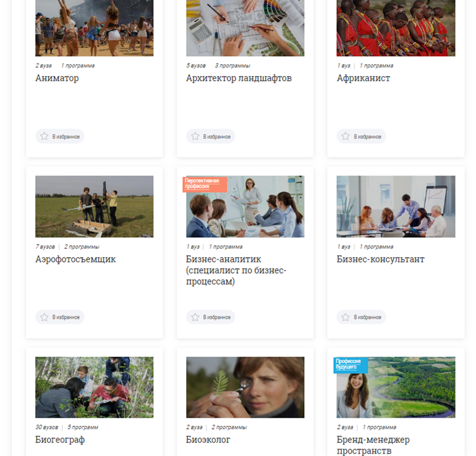Click the Биогеограф forest students photo

click(x=95, y=387)
